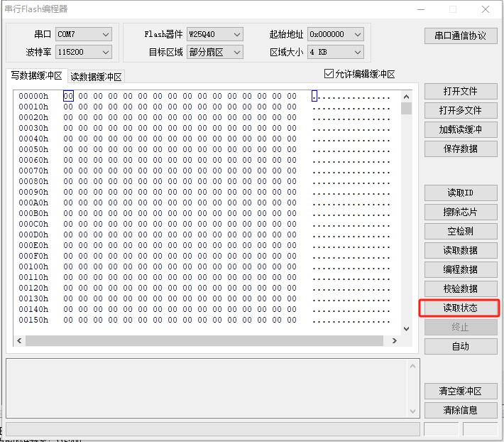
Task: Close the 串行Flash编程器 window
Action: pyautogui.click(x=486, y=9)
